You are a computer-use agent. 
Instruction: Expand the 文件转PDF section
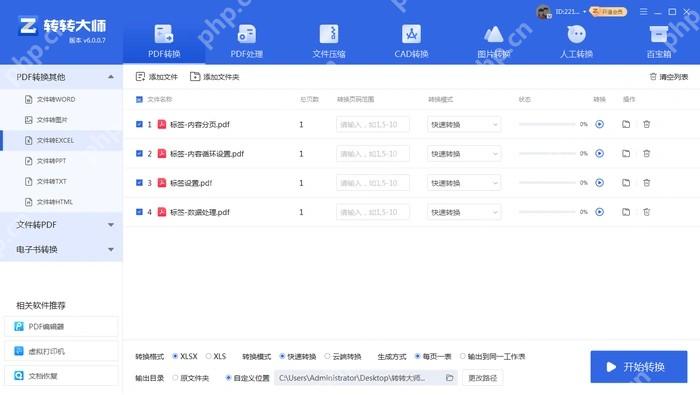tap(111, 225)
